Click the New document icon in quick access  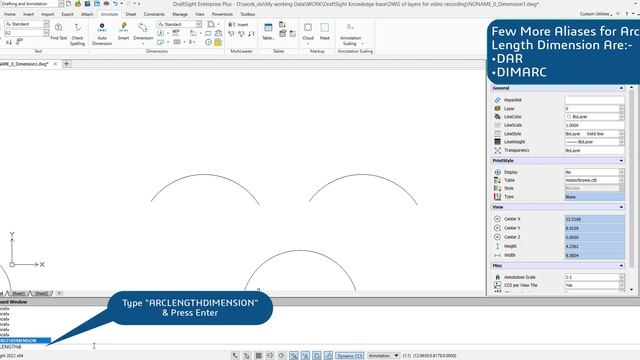[x=69, y=4]
